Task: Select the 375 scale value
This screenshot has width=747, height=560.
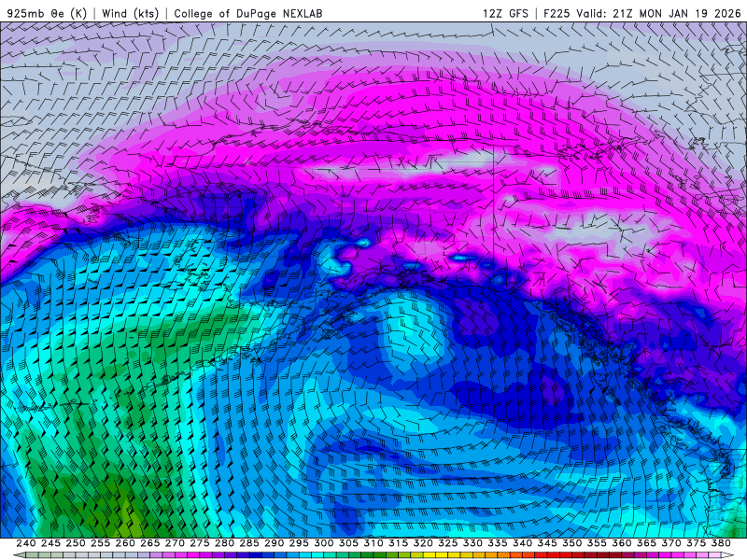Action: click(697, 543)
